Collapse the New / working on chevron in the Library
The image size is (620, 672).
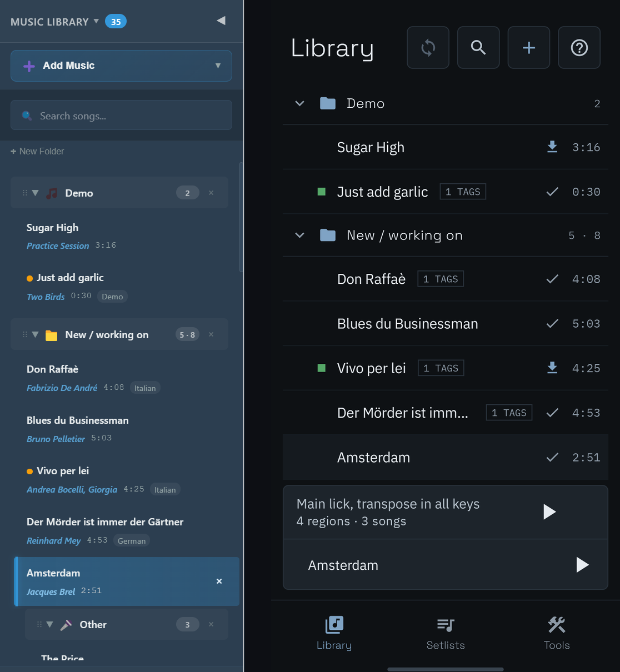(299, 235)
